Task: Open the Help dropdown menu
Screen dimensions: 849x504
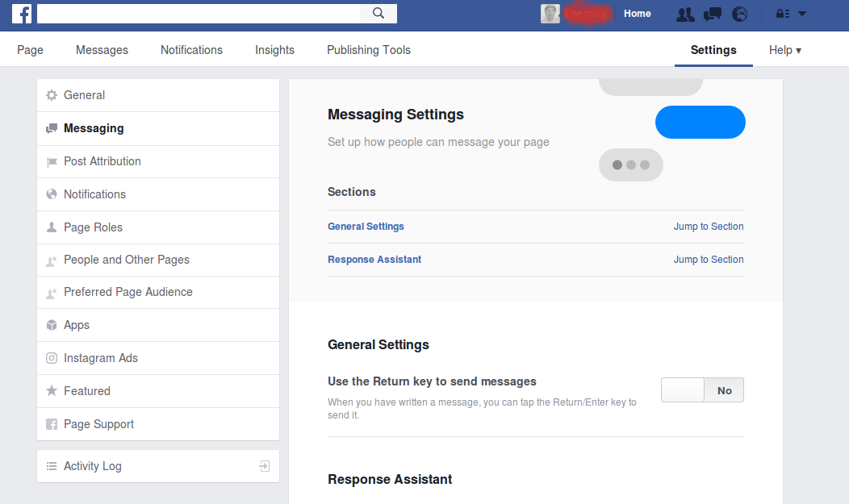Action: tap(784, 50)
